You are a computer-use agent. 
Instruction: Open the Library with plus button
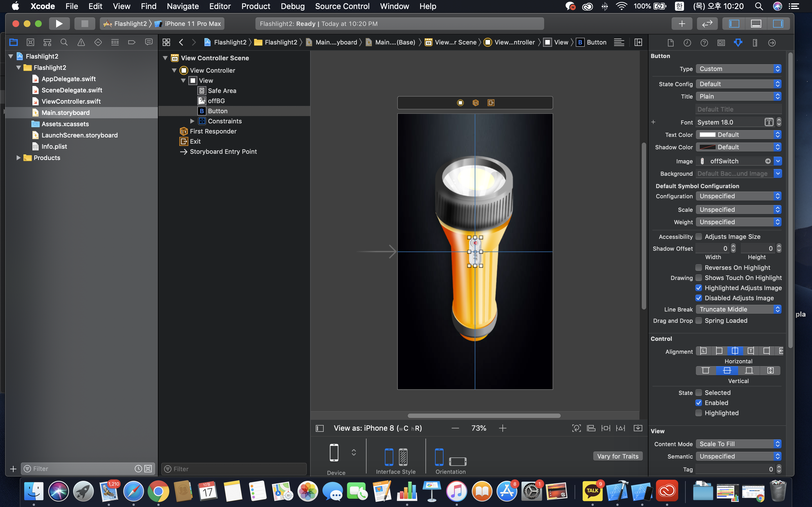pyautogui.click(x=681, y=23)
